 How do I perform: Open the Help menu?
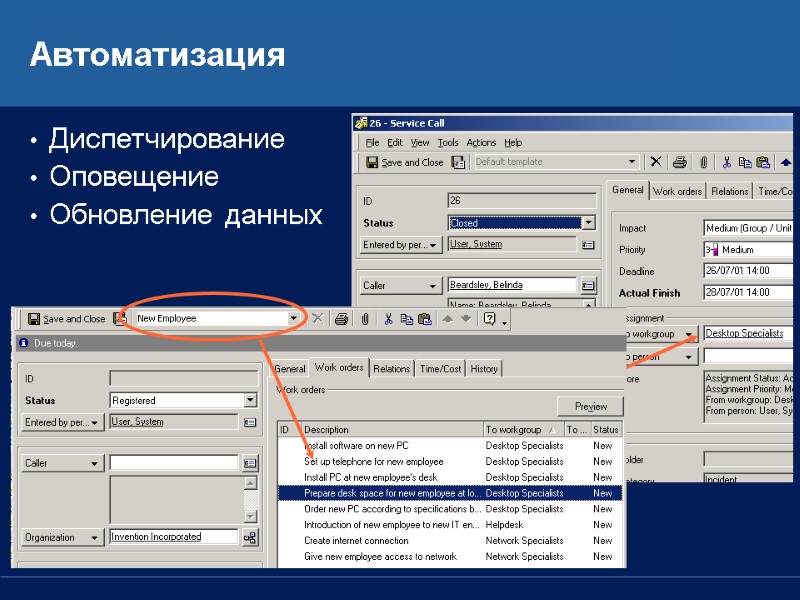click(513, 142)
